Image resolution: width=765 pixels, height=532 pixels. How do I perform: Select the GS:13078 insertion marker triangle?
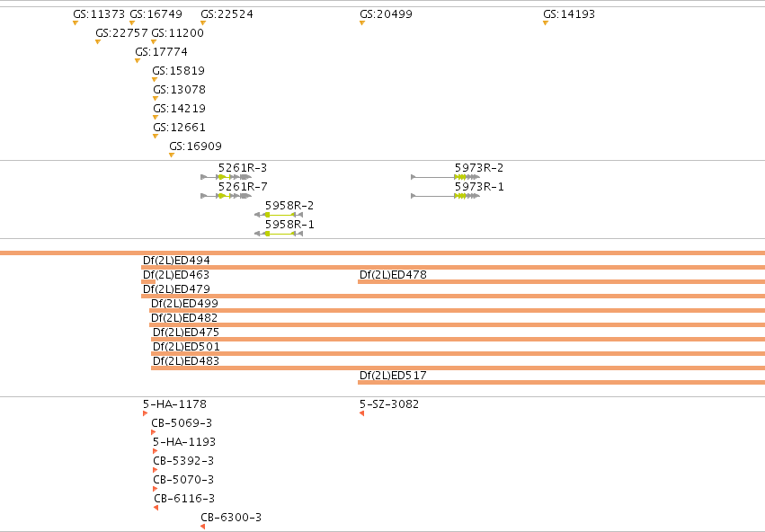tap(156, 99)
